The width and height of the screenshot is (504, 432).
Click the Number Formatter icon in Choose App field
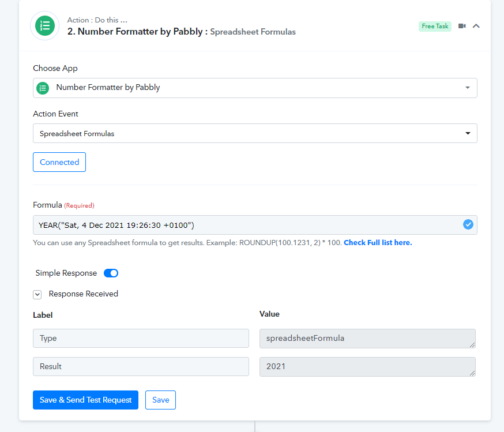tap(43, 88)
